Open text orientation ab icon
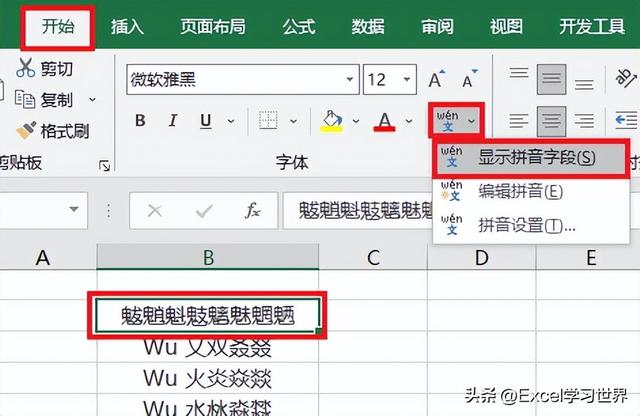640x416 pixels. (x=625, y=77)
